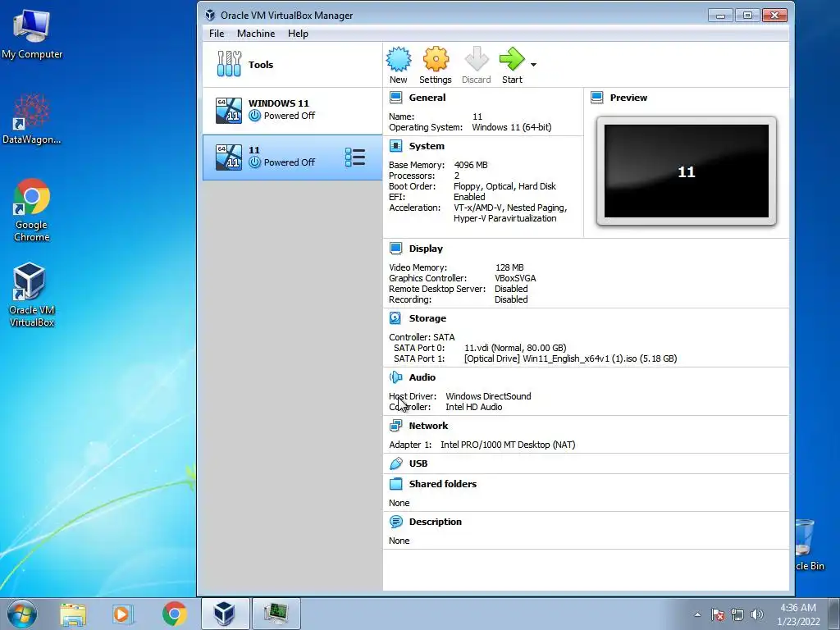Open My Computer desktop icon

click(x=32, y=34)
